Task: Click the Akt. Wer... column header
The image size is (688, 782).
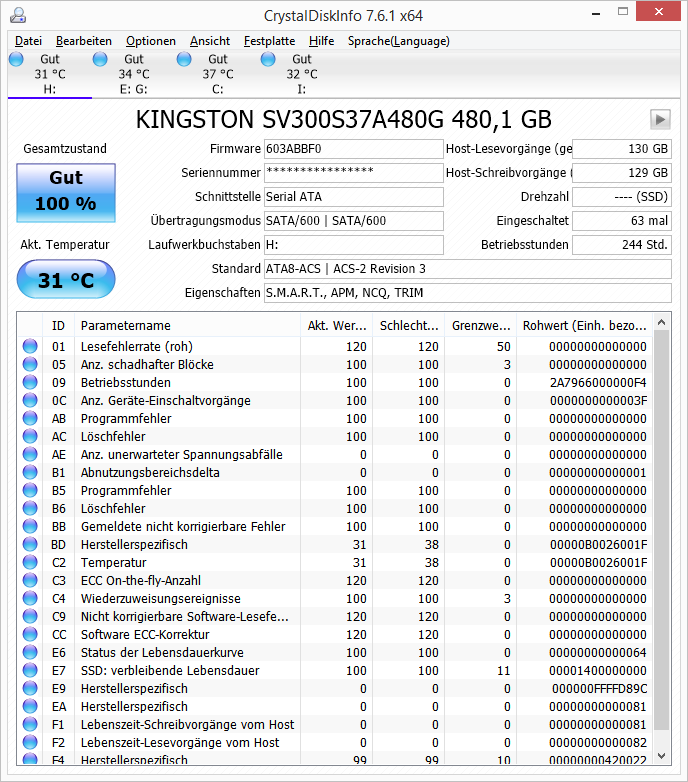Action: point(337,326)
